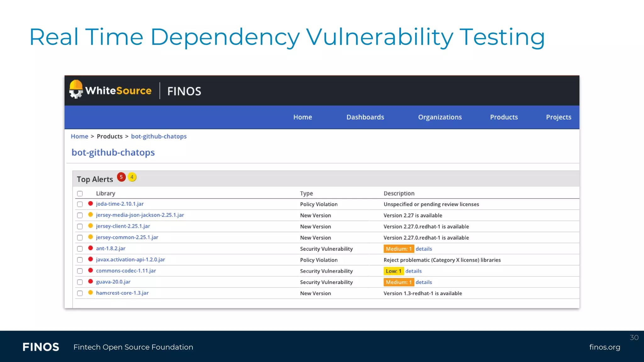The height and width of the screenshot is (362, 644).
Task: Click bot-github-chatops breadcrumb link
Action: (x=159, y=136)
